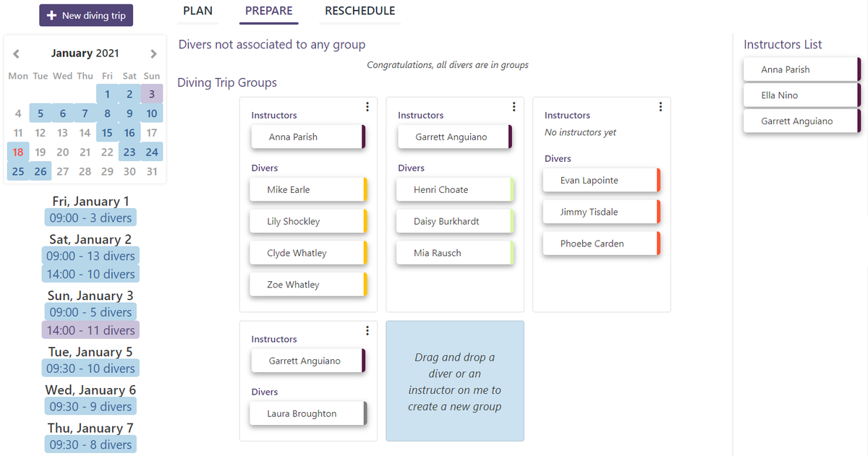Image resolution: width=868 pixels, height=456 pixels.
Task: Open kebab menu of Laura Broughton's group
Action: click(367, 331)
